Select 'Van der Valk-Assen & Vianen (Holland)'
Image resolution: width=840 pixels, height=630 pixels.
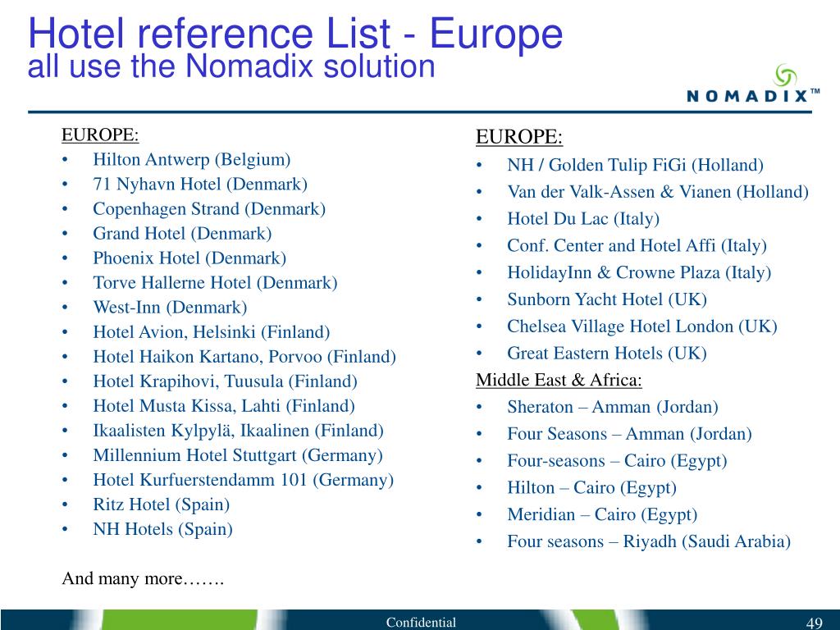click(x=658, y=192)
